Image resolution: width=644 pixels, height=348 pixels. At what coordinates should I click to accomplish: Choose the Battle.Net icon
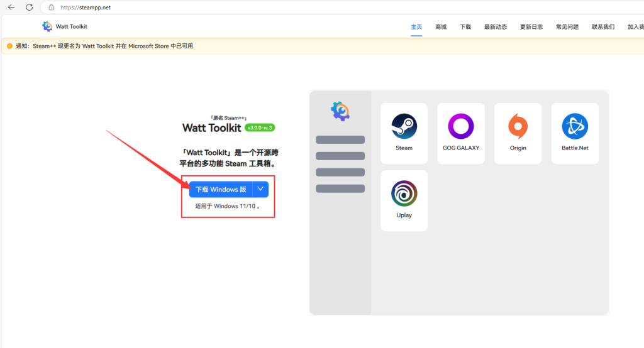click(575, 126)
